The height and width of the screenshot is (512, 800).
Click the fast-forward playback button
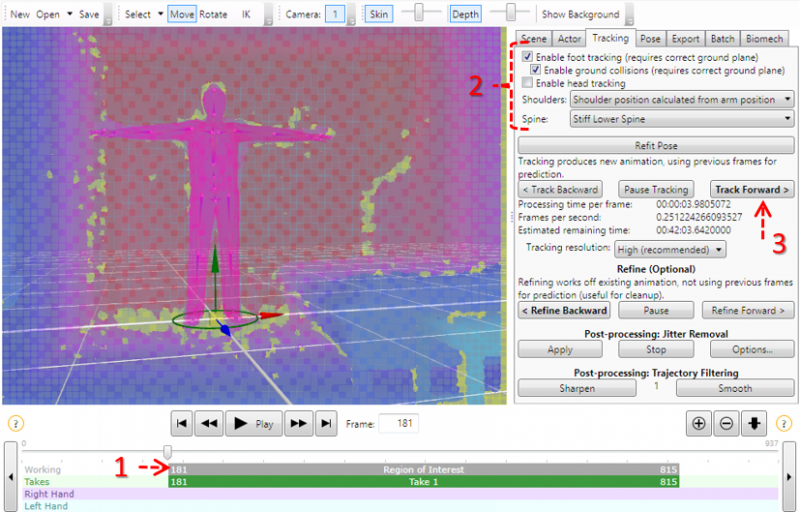(x=298, y=423)
